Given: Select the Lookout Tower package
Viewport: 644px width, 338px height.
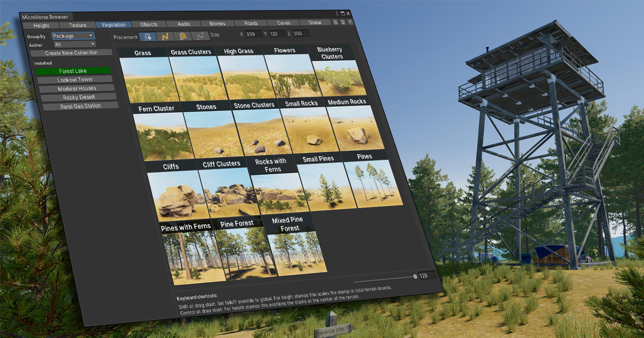Looking at the screenshot, I should 75,79.
